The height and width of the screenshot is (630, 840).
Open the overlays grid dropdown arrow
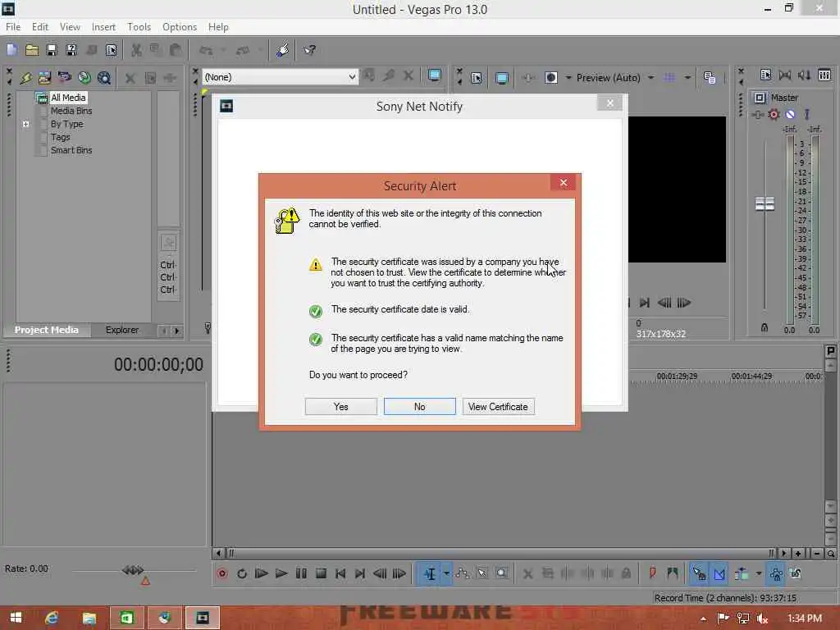point(687,78)
